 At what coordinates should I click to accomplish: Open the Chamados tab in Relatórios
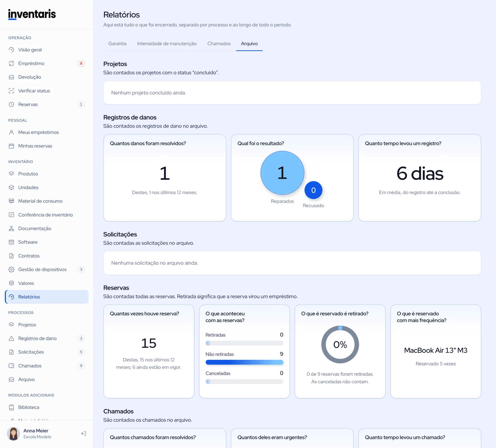click(x=219, y=44)
